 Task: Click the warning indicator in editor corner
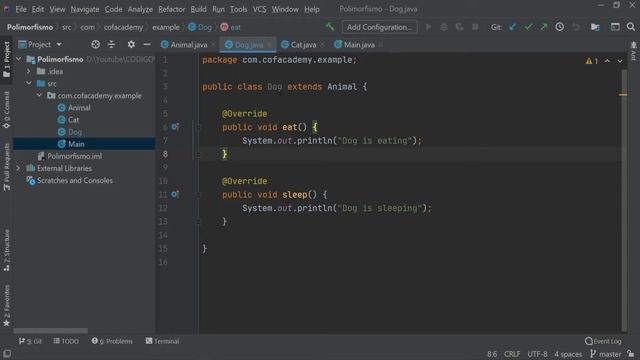[x=592, y=61]
